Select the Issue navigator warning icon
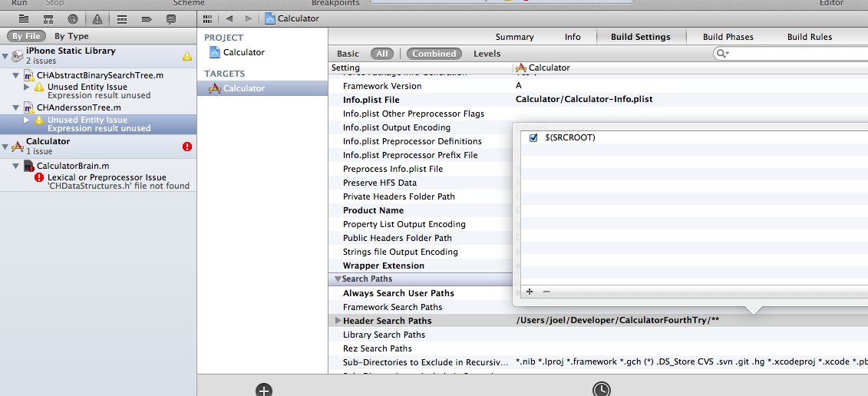 click(97, 19)
